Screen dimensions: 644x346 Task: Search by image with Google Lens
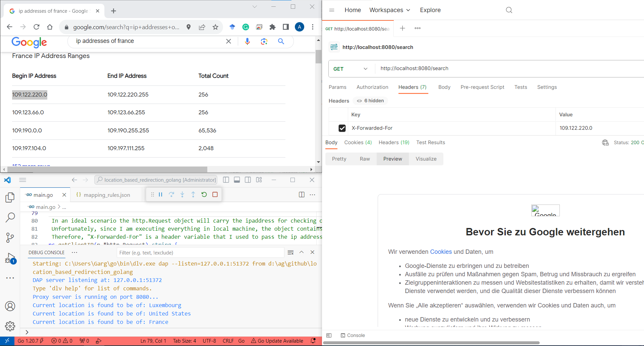264,41
